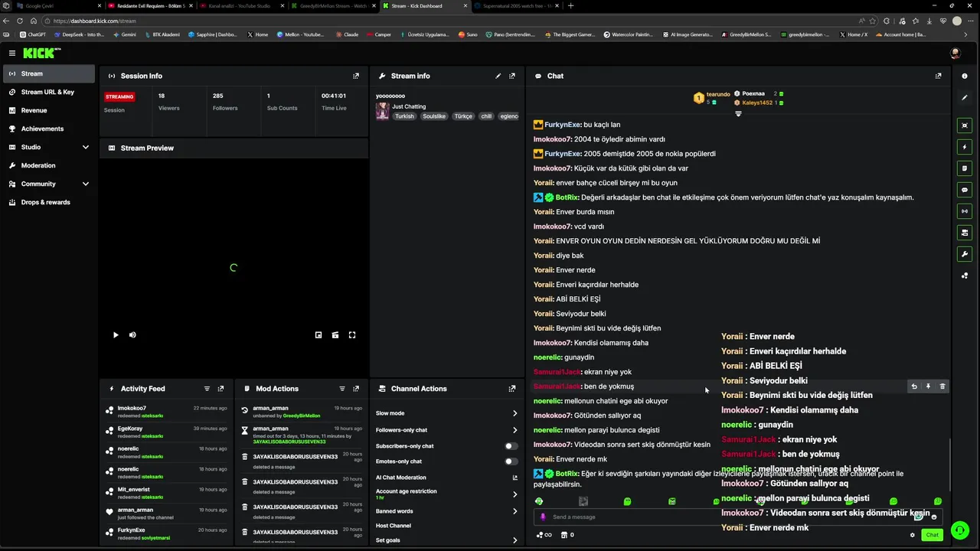Click the pencil icon on right rail
This screenshot has height=551, width=980.
[965, 97]
